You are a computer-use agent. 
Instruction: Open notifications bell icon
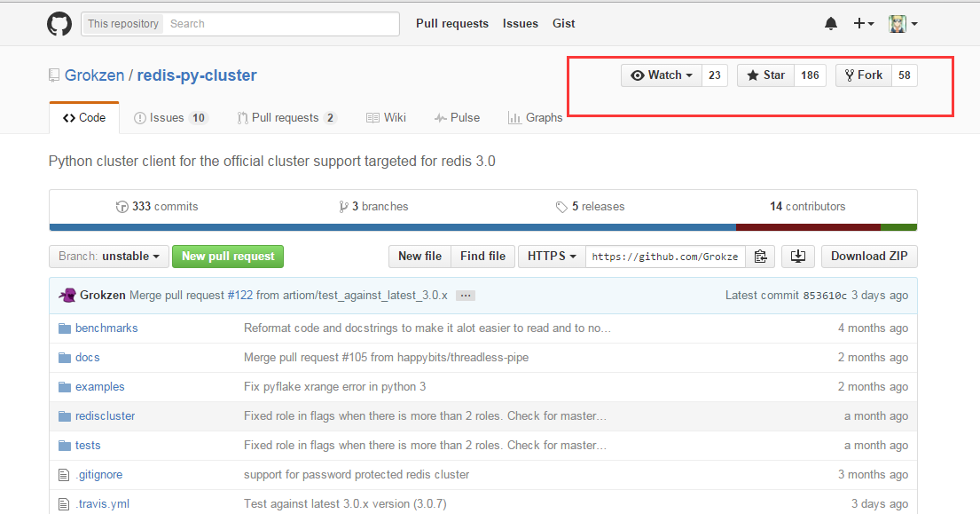tap(831, 24)
